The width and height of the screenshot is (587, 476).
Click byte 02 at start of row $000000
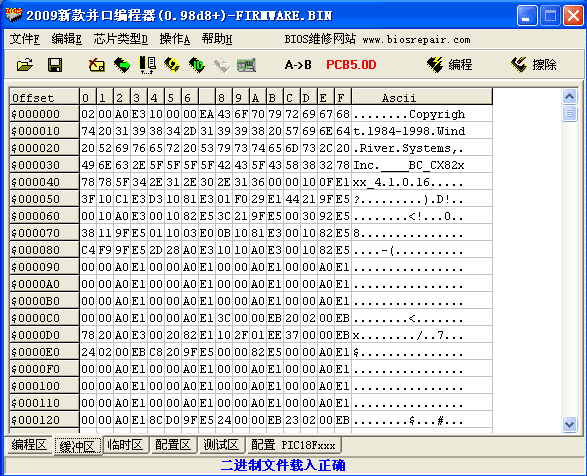88,114
